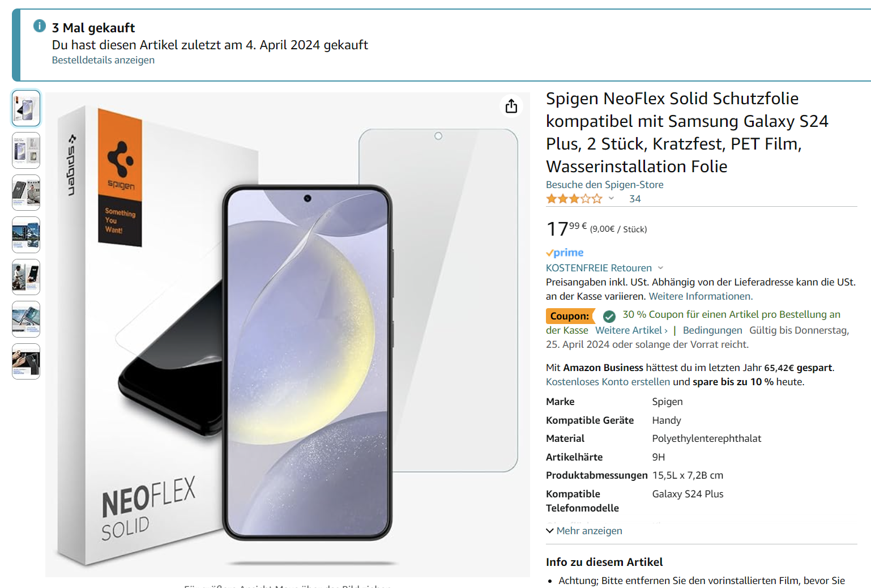Click the Prime logo badge
The height and width of the screenshot is (588, 871).
pos(565,253)
